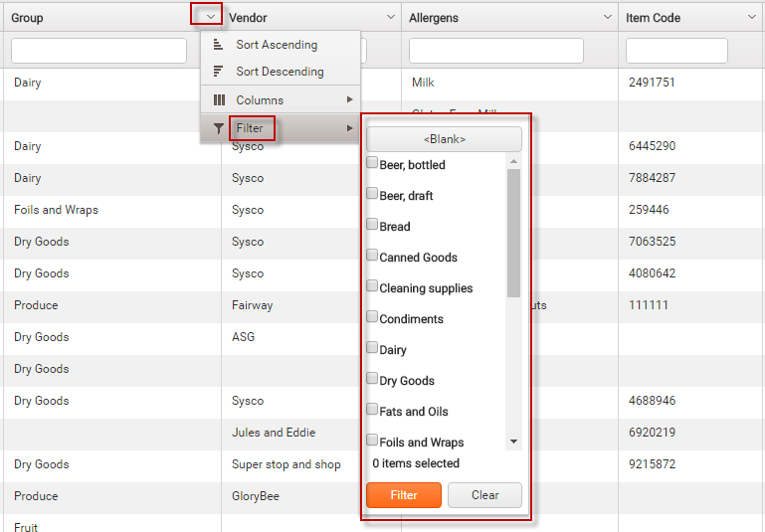
Task: Click scroll-down arrow in filter list
Action: 513,441
